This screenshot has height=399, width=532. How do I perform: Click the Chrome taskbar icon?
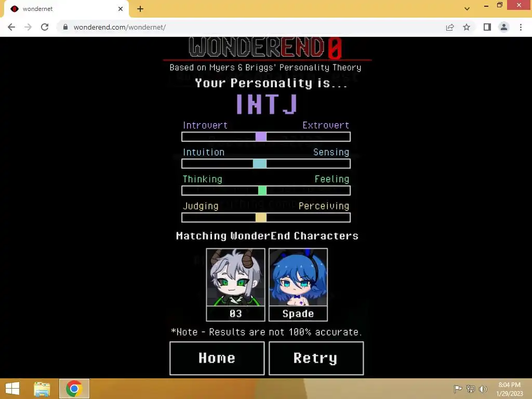click(x=74, y=389)
